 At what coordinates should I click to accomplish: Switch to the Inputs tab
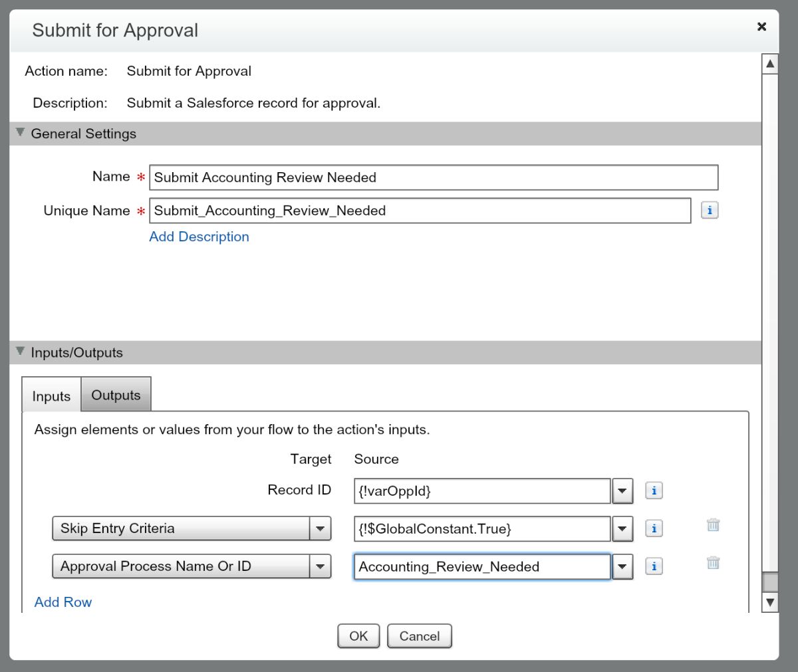point(51,395)
